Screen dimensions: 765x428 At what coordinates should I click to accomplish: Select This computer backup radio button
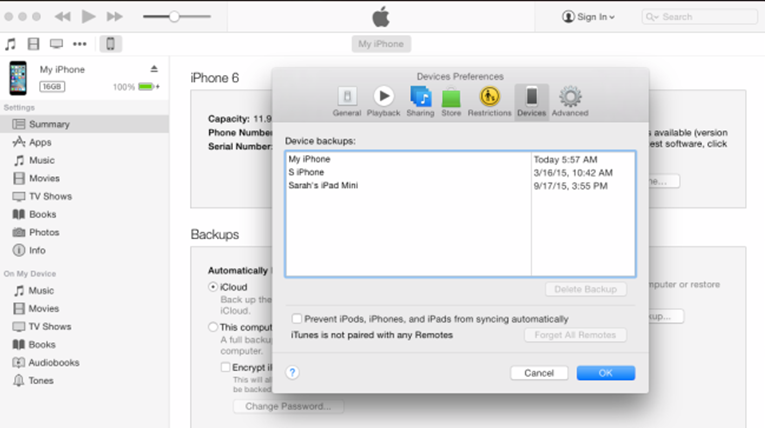213,327
